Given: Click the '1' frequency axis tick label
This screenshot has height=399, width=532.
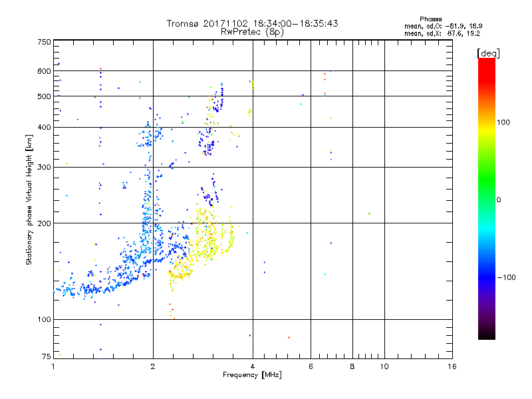Looking at the screenshot, I should click(x=53, y=366).
